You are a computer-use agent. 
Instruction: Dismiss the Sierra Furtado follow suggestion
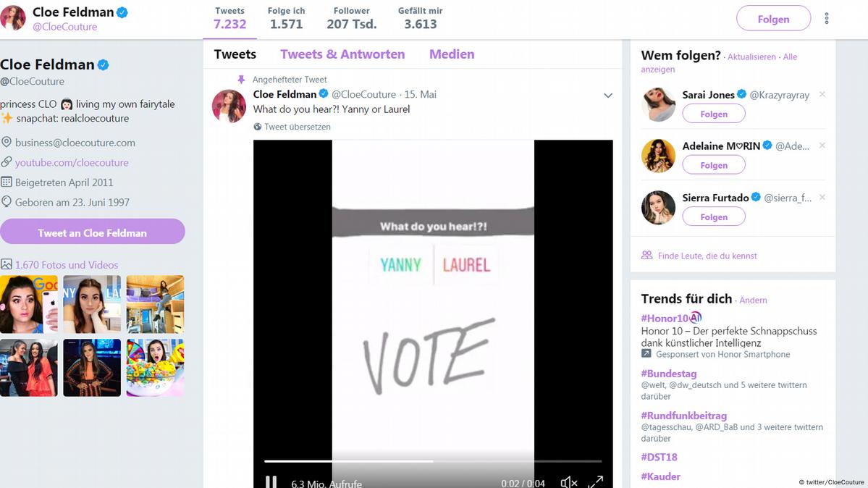click(x=822, y=197)
